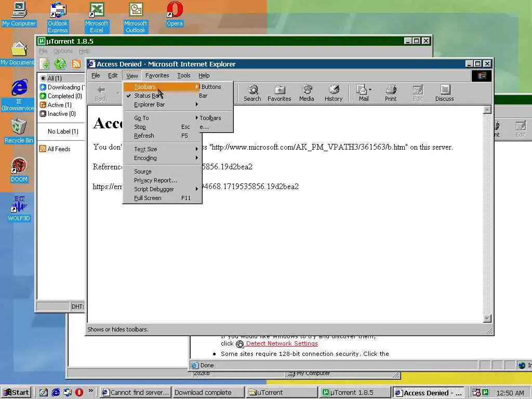Choose Refresh from the View menu
The image size is (532, 399).
tap(162, 136)
